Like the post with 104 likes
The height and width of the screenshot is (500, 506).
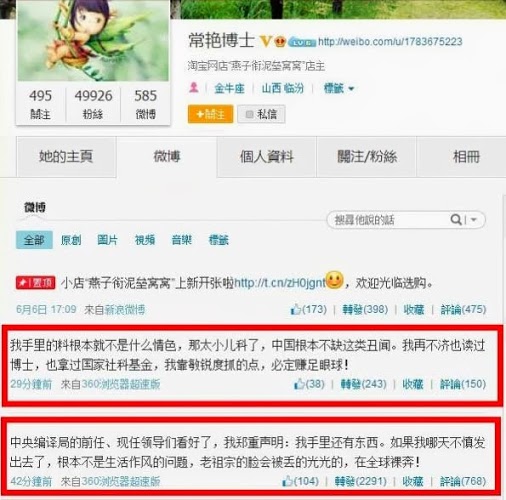(287, 481)
